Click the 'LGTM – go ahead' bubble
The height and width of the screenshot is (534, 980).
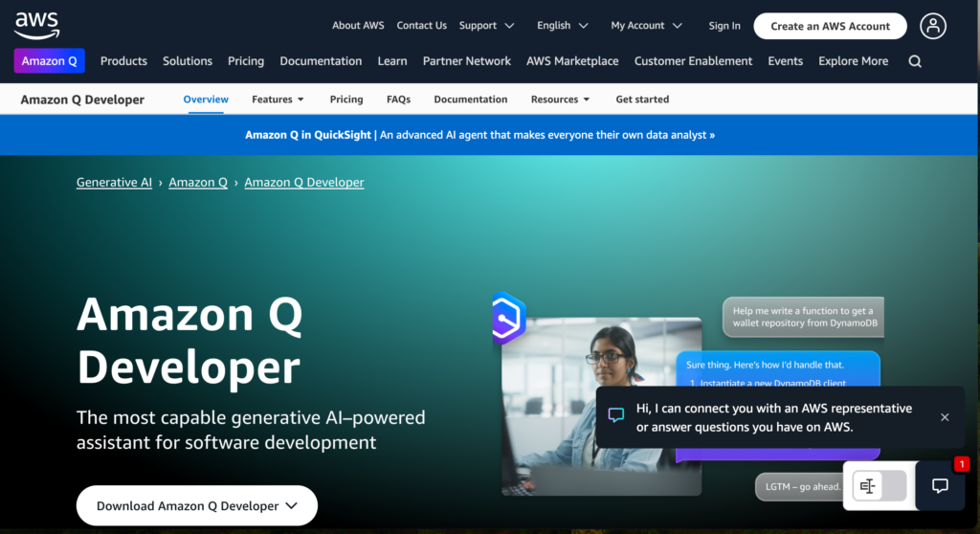tap(800, 486)
